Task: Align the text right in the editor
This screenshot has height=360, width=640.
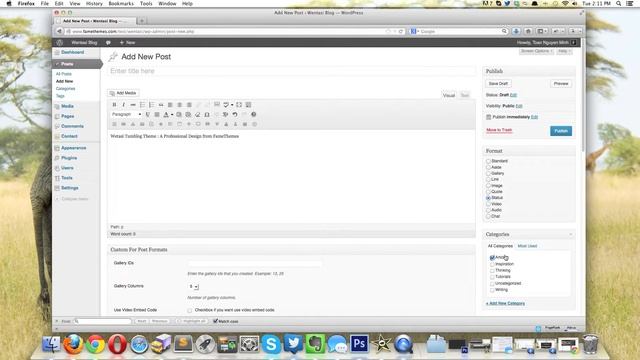Action: [x=189, y=105]
